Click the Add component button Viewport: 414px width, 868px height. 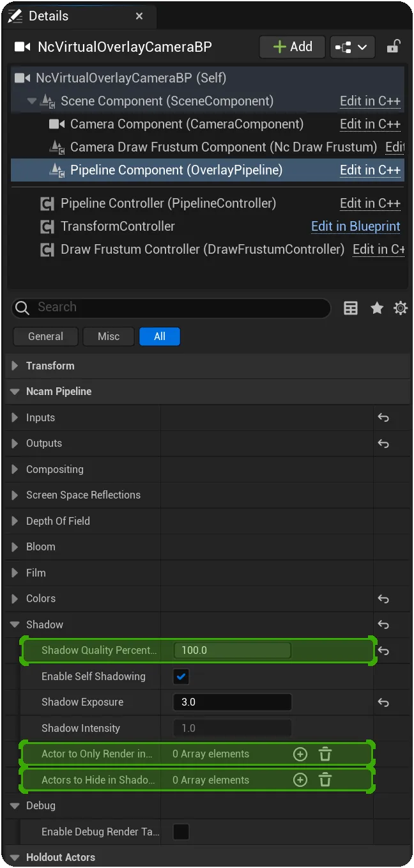(293, 47)
